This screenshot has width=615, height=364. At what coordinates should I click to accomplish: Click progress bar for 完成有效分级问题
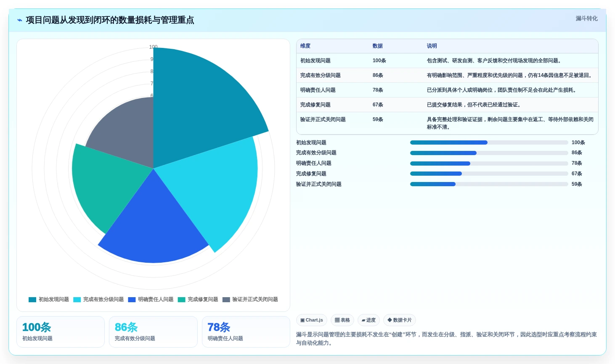tap(489, 153)
